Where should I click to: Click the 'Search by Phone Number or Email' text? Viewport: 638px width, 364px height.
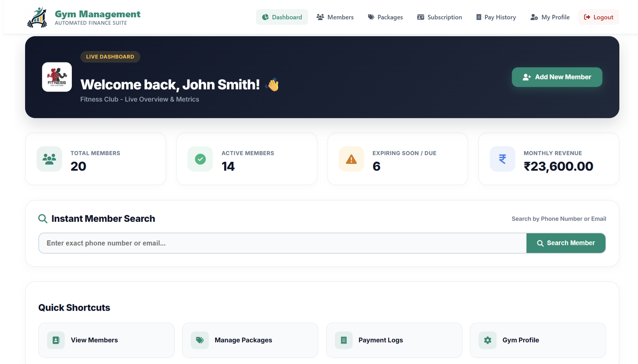tap(559, 219)
